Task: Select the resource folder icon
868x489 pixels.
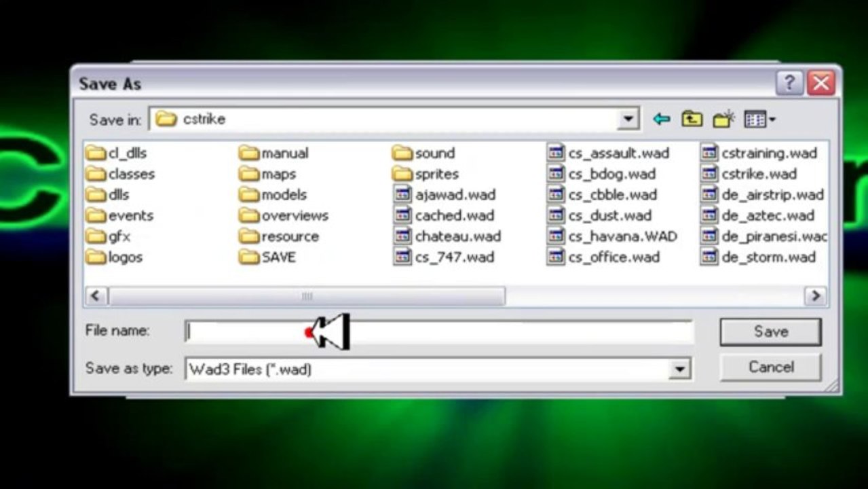Action: tap(249, 237)
